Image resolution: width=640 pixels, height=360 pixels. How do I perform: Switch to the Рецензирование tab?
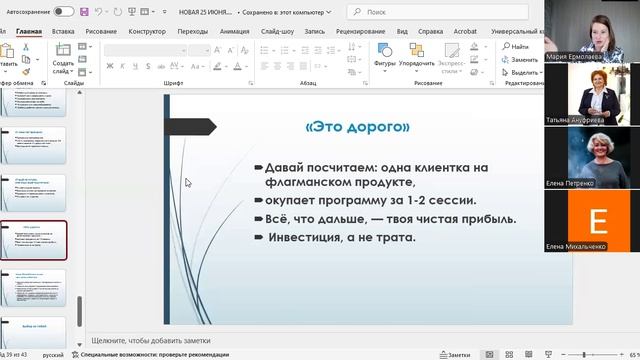360,31
